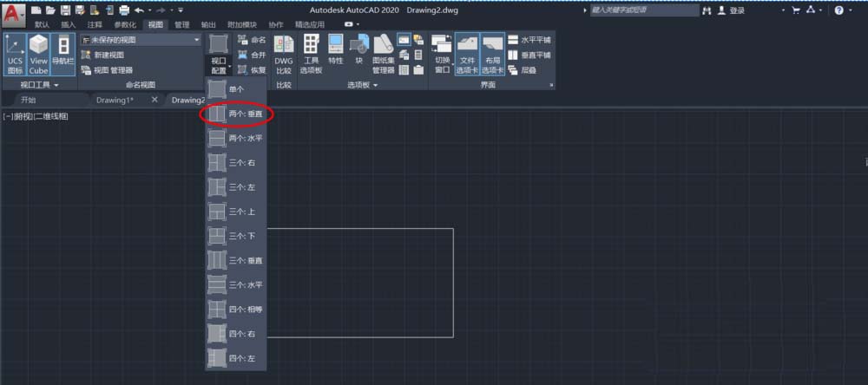Open the 未保存的视图 view dropdown
The width and height of the screenshot is (868, 385).
[141, 40]
